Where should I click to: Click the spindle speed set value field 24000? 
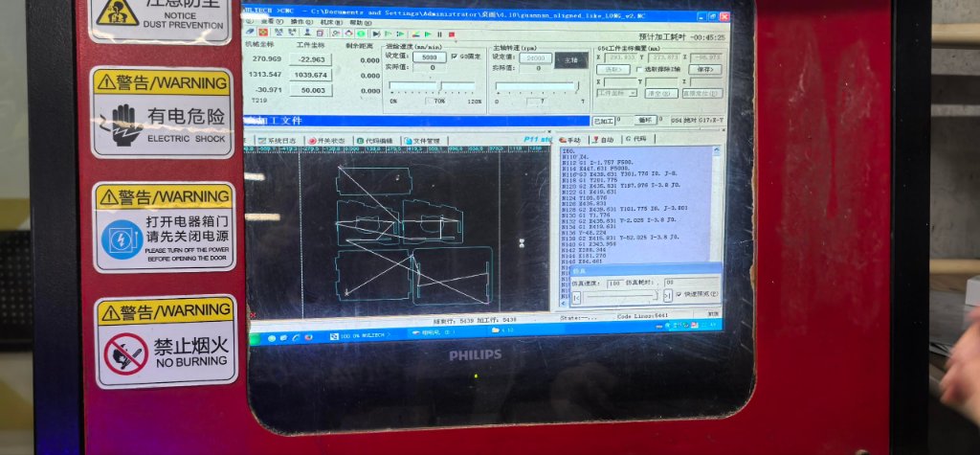tap(535, 58)
